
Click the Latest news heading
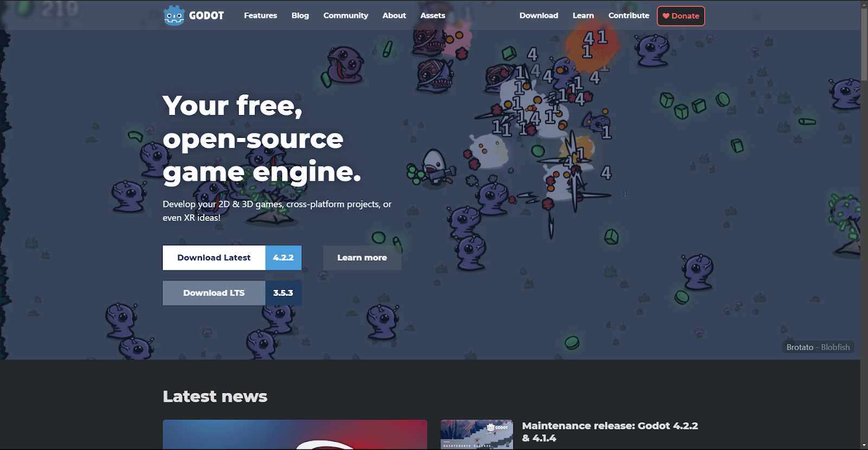215,397
